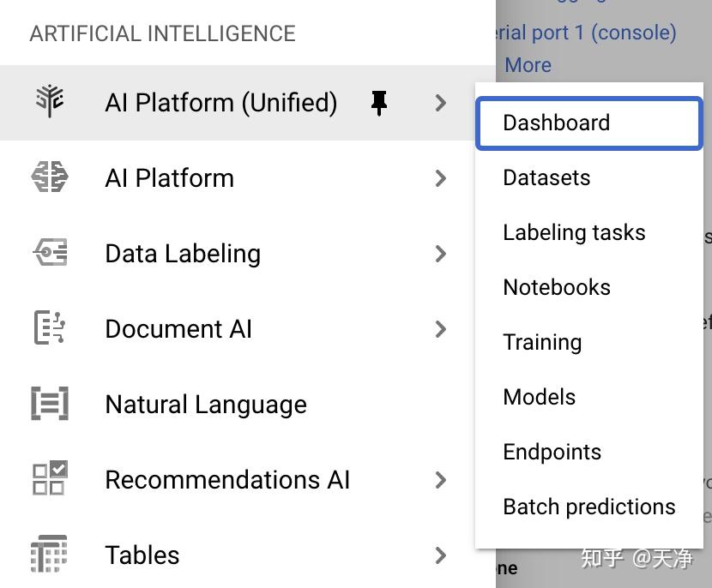Expand the Tables submenu chevron
The image size is (712, 588).
click(440, 555)
